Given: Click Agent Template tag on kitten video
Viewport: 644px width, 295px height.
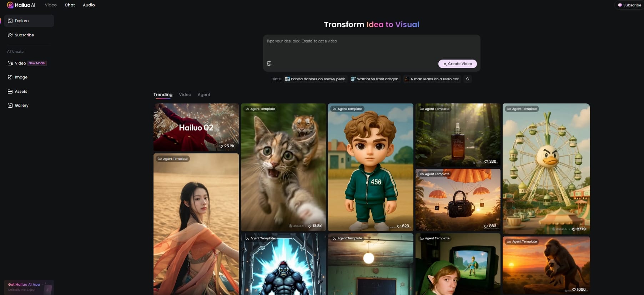Looking at the screenshot, I should [x=260, y=109].
